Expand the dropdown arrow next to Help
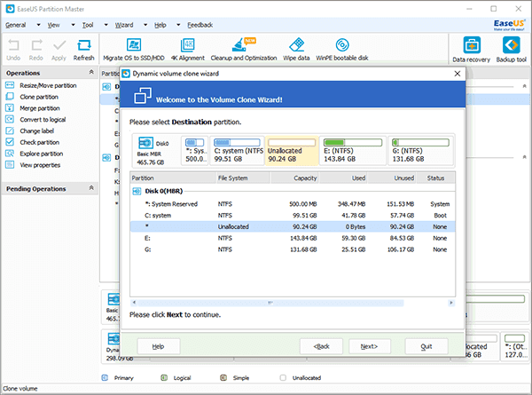This screenshot has height=395, width=532. [x=178, y=25]
